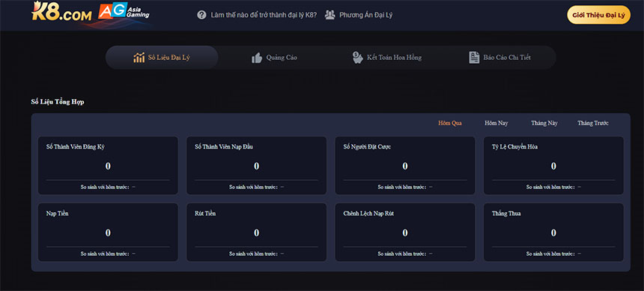Click the Số Người Đặt Cược label
This screenshot has height=291, width=644.
pyautogui.click(x=367, y=147)
